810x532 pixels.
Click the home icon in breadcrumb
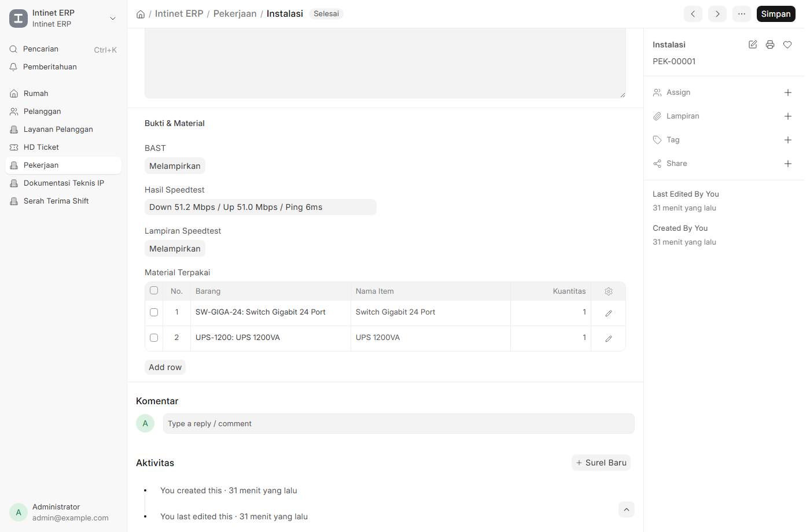click(x=141, y=14)
